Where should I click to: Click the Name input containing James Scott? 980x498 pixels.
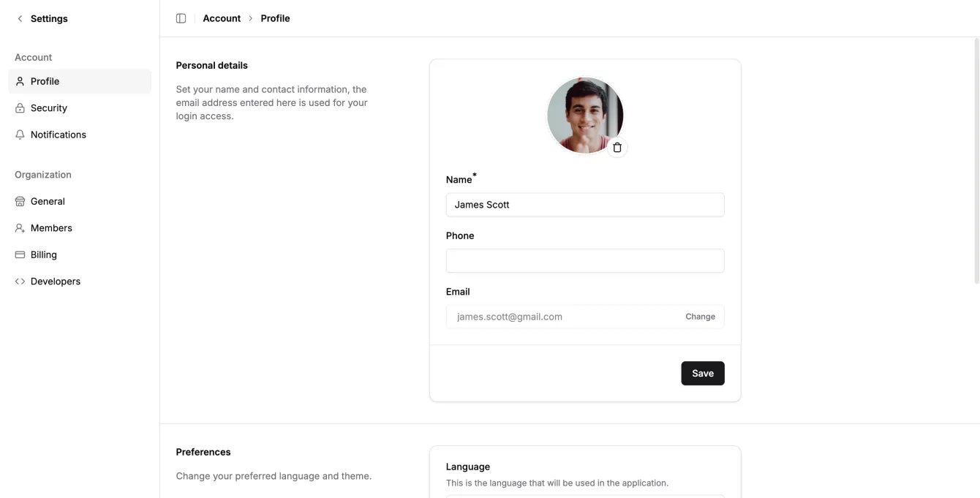(584, 204)
